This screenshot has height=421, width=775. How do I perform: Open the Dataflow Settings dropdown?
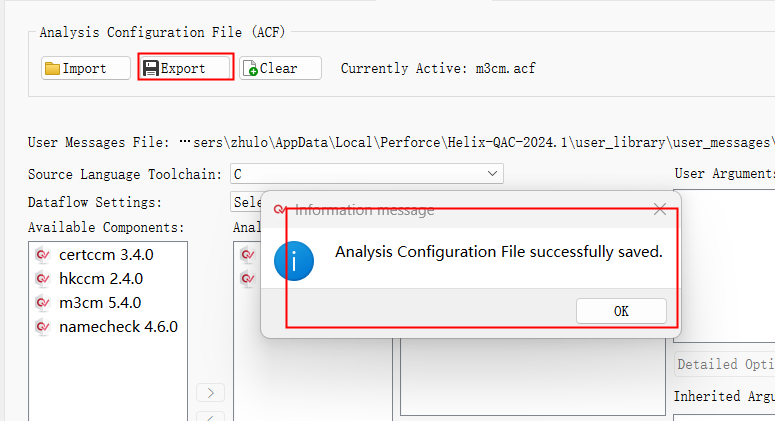[246, 201]
